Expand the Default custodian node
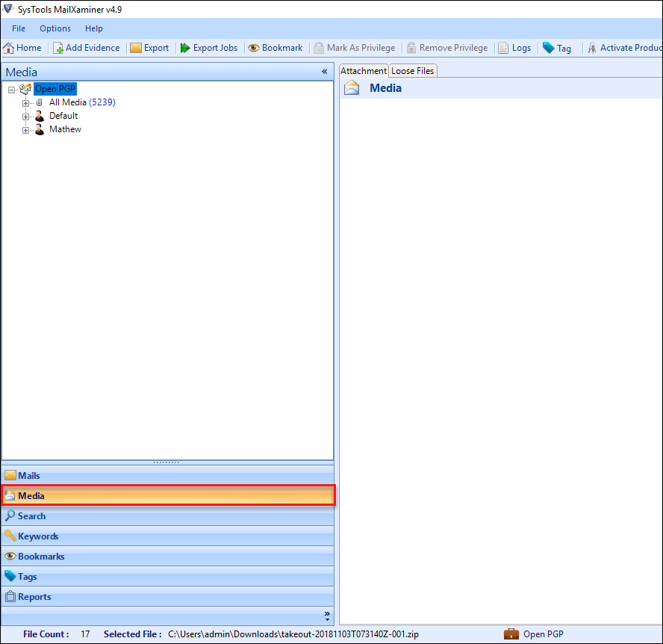 point(26,117)
